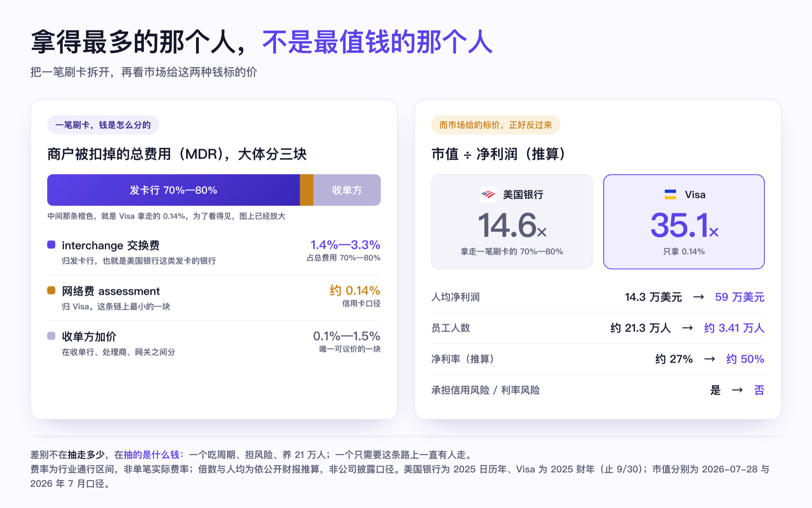Click the description 在收单行、处理商、网关之间分

click(x=118, y=352)
